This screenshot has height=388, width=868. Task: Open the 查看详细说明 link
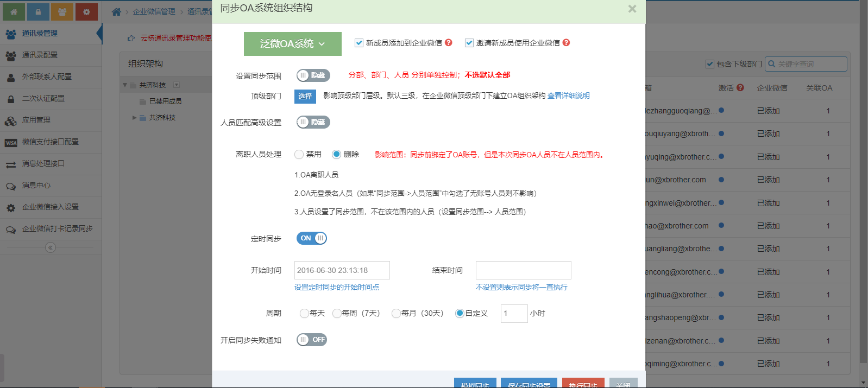(x=568, y=96)
